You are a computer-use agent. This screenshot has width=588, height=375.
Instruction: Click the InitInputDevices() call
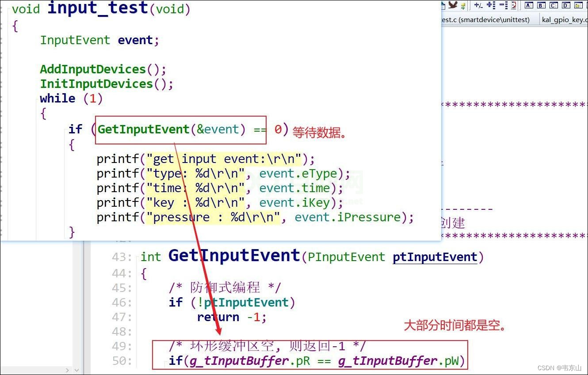[x=107, y=84]
